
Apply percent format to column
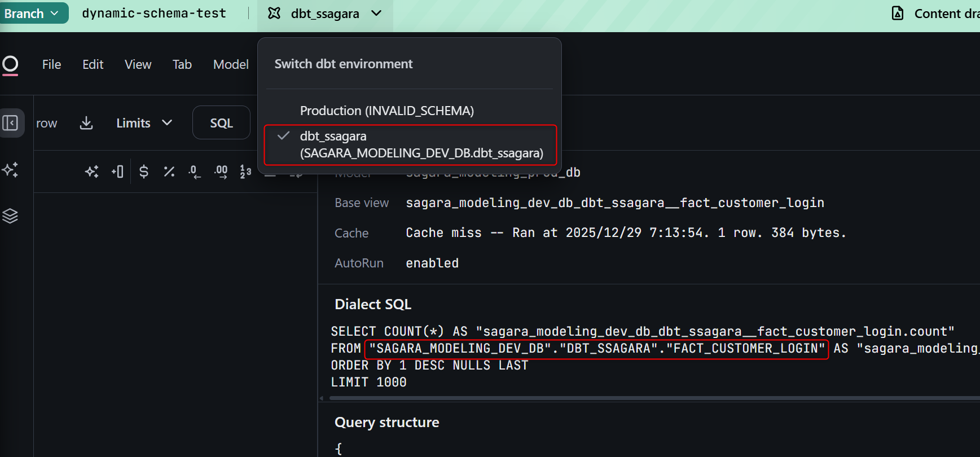tap(169, 172)
